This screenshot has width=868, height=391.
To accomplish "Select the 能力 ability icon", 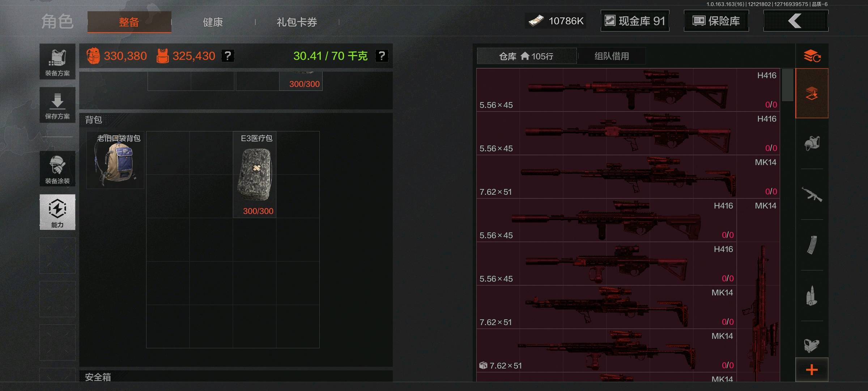I will pyautogui.click(x=58, y=212).
